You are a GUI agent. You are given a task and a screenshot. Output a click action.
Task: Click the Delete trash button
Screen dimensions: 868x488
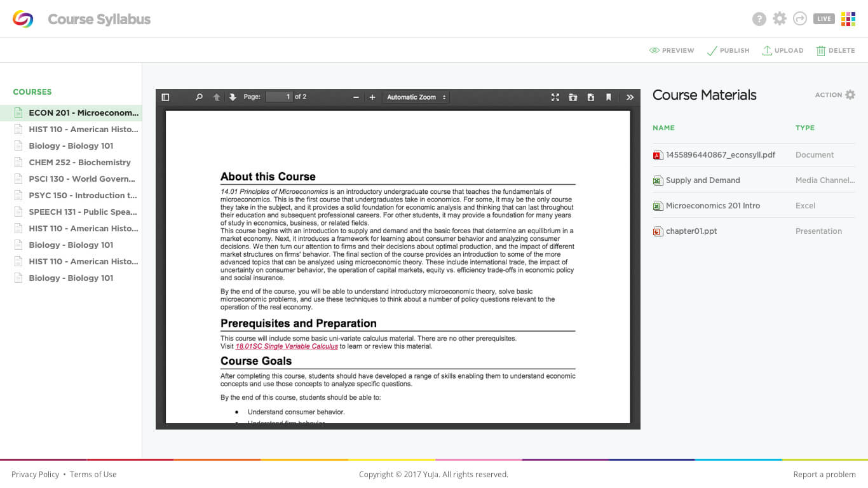point(836,50)
